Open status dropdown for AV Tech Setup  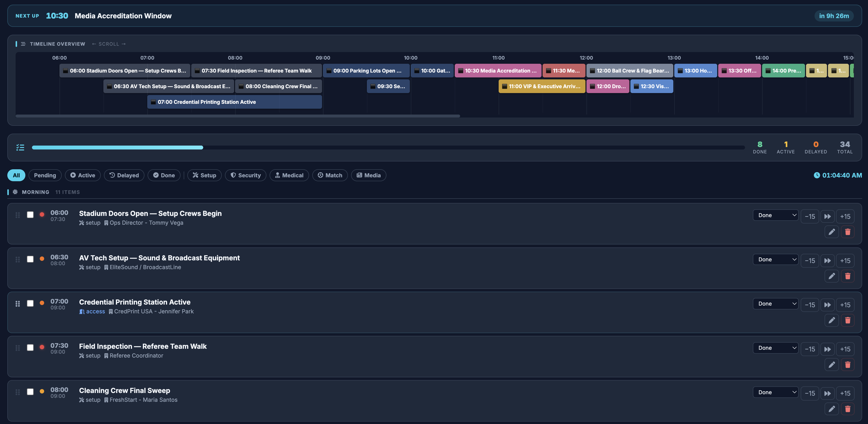(775, 259)
